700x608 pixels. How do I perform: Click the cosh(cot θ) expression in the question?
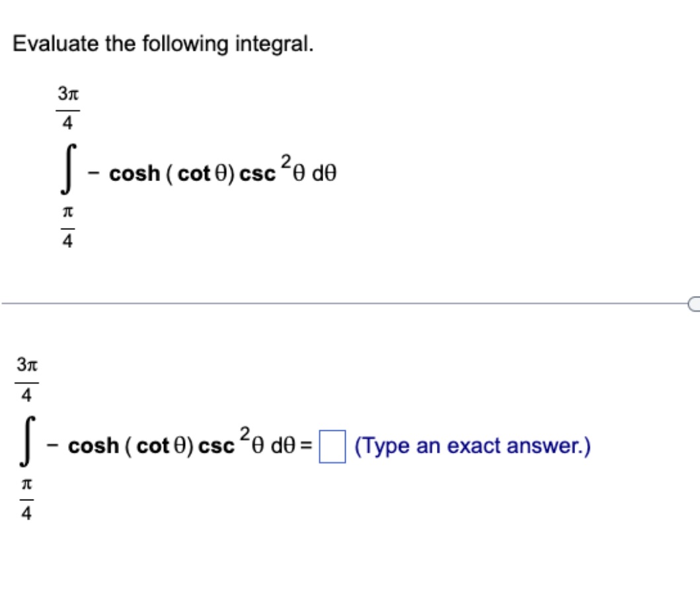click(159, 172)
